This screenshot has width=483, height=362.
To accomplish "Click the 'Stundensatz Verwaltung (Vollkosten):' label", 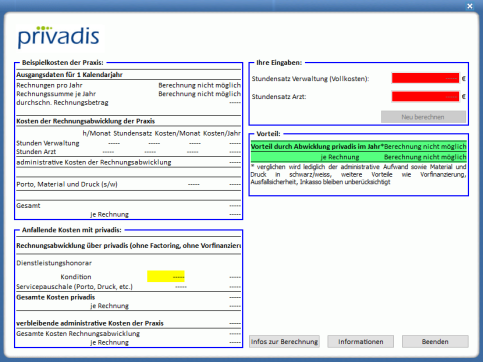I will [310, 79].
